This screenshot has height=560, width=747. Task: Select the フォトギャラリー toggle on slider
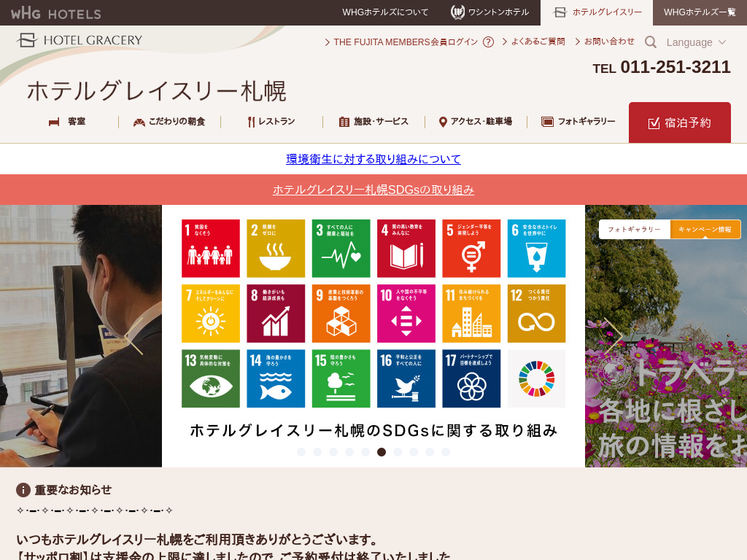(x=635, y=229)
